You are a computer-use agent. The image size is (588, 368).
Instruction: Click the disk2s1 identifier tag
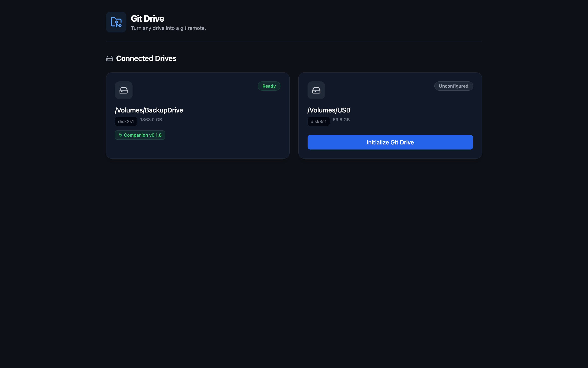(x=126, y=121)
